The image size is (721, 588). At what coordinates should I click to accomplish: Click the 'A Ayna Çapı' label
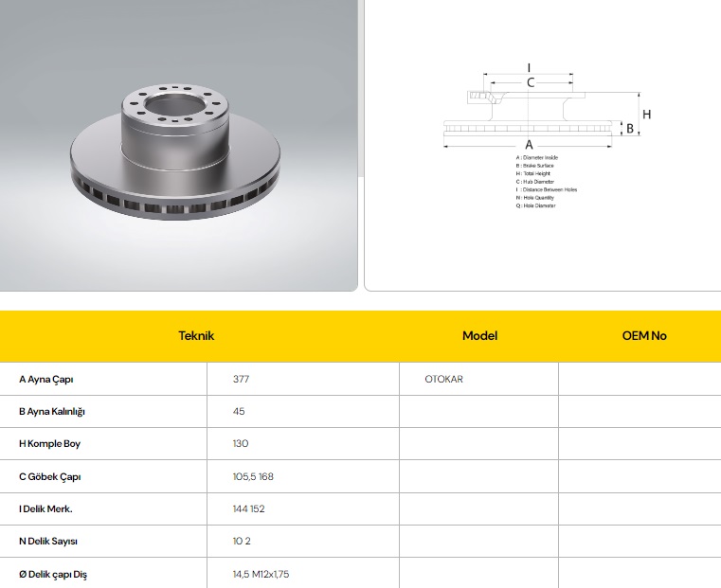pos(46,380)
